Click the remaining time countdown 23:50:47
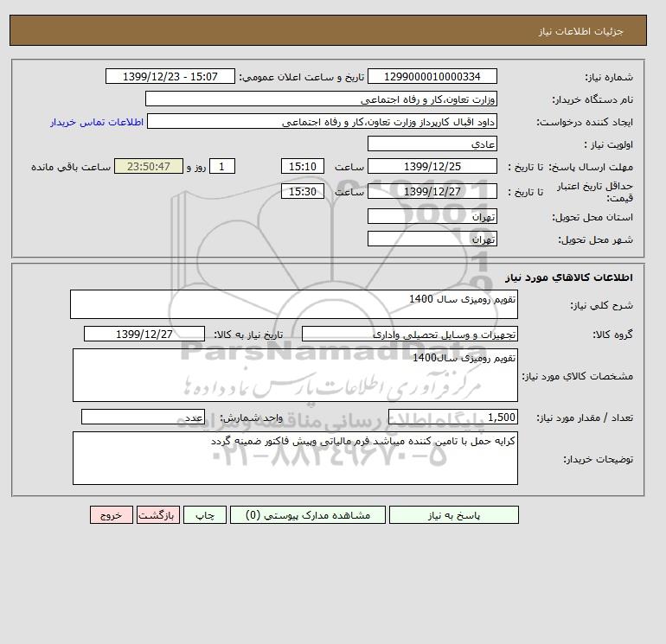Viewport: 666px width, 644px height. (x=149, y=167)
